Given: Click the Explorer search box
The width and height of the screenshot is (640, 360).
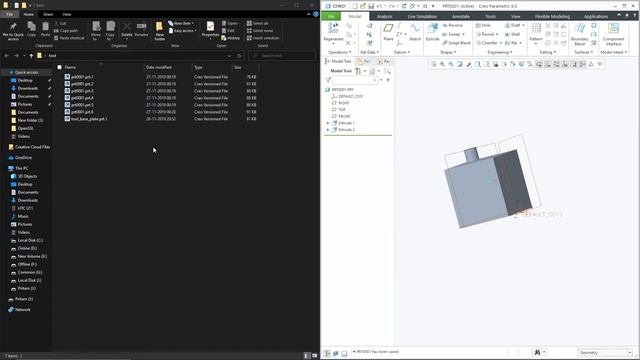Looking at the screenshot, I should (x=282, y=56).
